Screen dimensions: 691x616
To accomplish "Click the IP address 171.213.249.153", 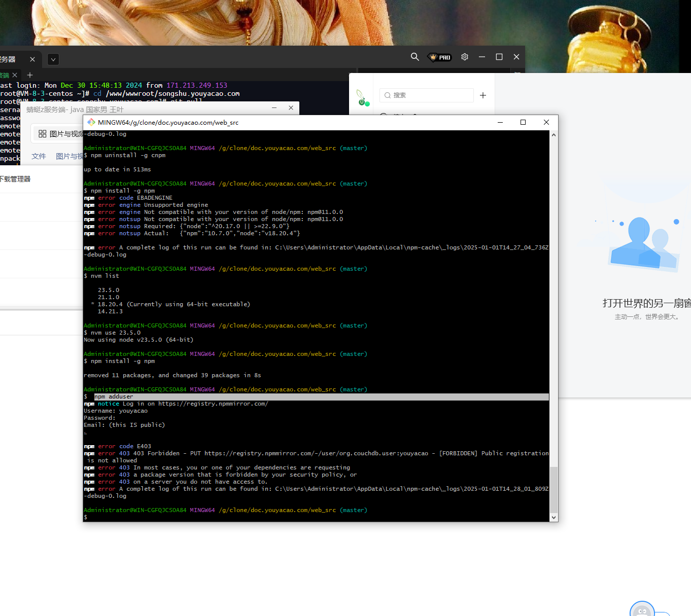I will [x=197, y=85].
